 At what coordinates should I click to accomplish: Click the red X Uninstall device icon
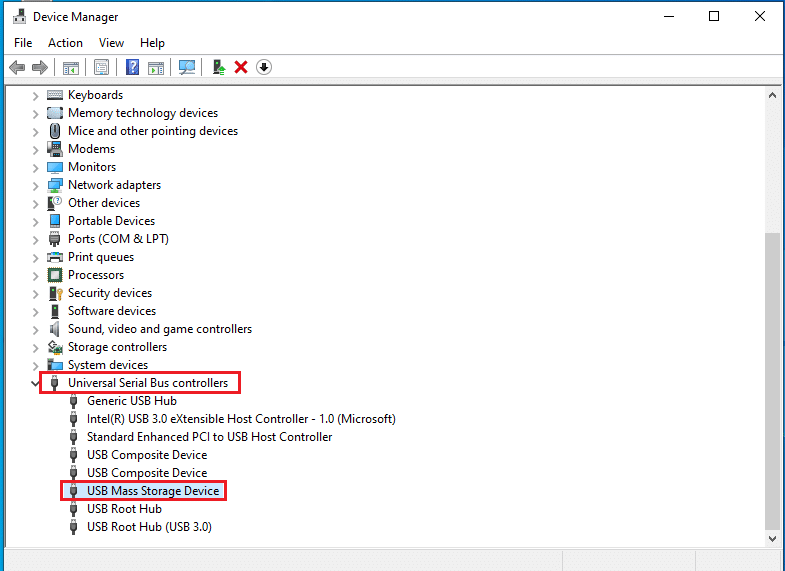(241, 67)
